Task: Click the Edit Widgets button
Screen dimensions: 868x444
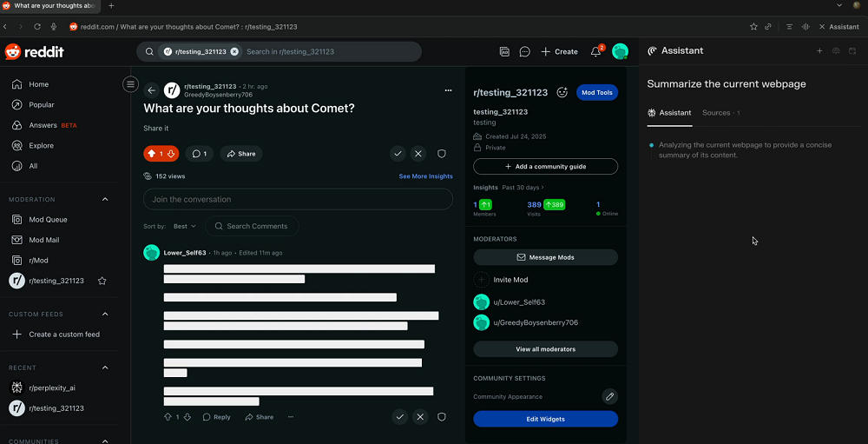Action: [x=545, y=419]
